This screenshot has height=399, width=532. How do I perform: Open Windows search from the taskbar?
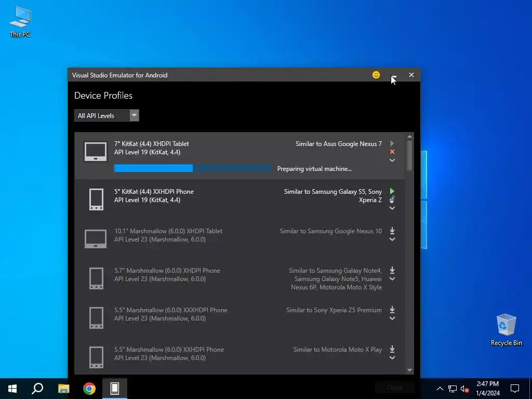coord(37,389)
